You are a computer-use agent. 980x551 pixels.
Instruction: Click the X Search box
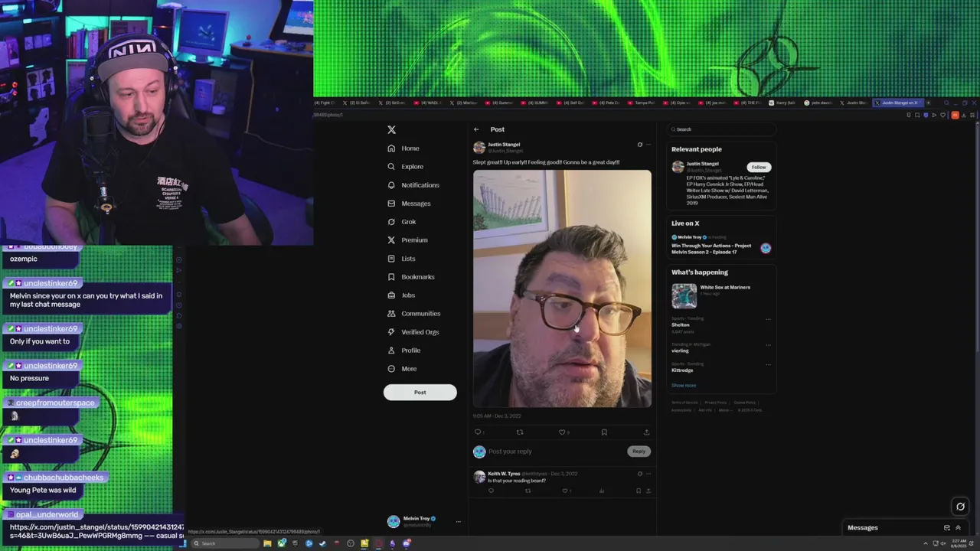pos(720,129)
